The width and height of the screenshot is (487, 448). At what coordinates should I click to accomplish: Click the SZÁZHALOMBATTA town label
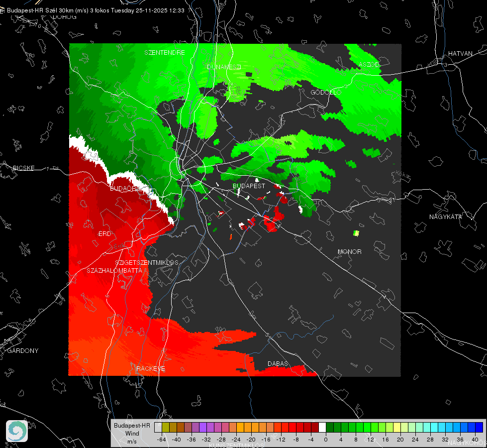[114, 270]
